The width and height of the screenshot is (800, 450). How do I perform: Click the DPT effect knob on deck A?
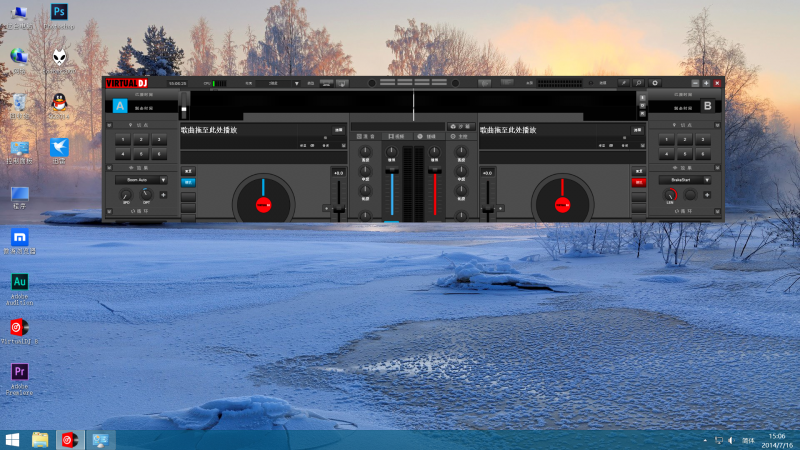146,194
